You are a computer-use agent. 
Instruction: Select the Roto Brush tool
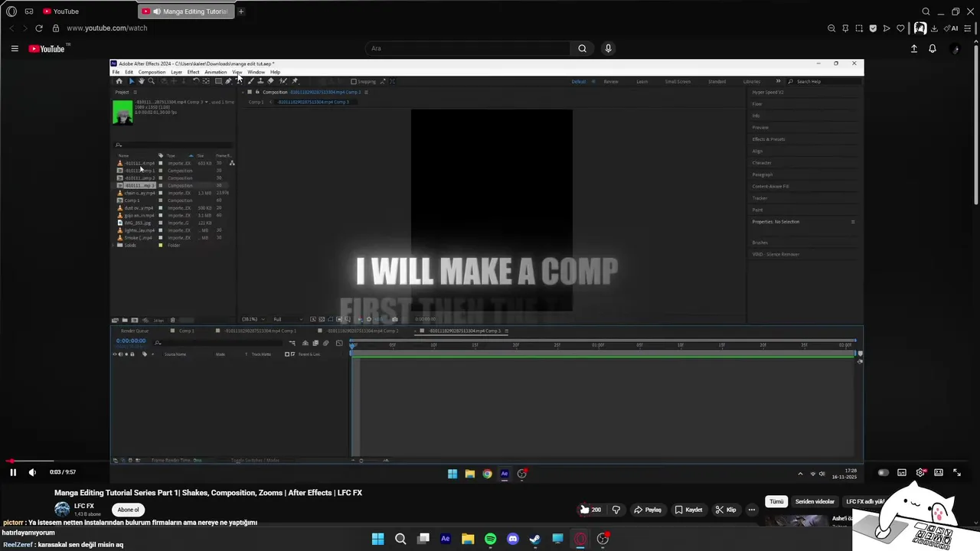pos(283,81)
